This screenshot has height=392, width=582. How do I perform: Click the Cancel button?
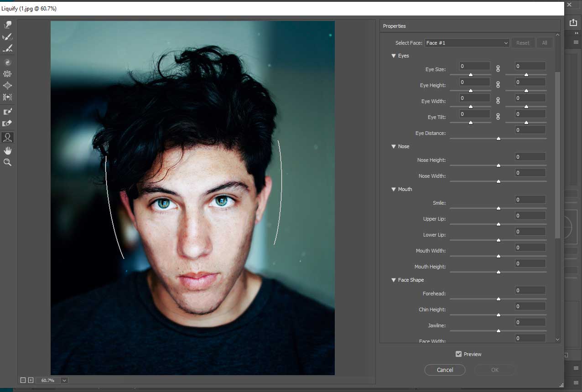[x=445, y=370]
